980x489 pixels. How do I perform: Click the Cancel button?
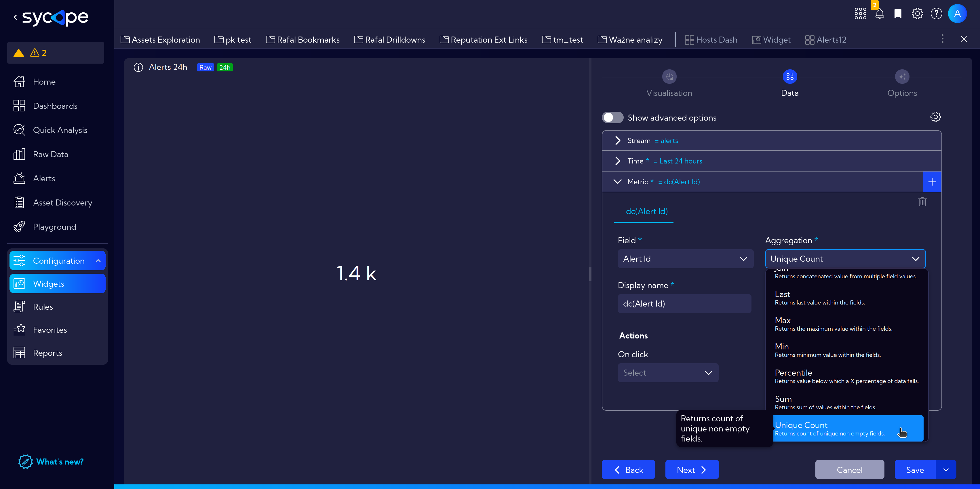[x=850, y=470]
